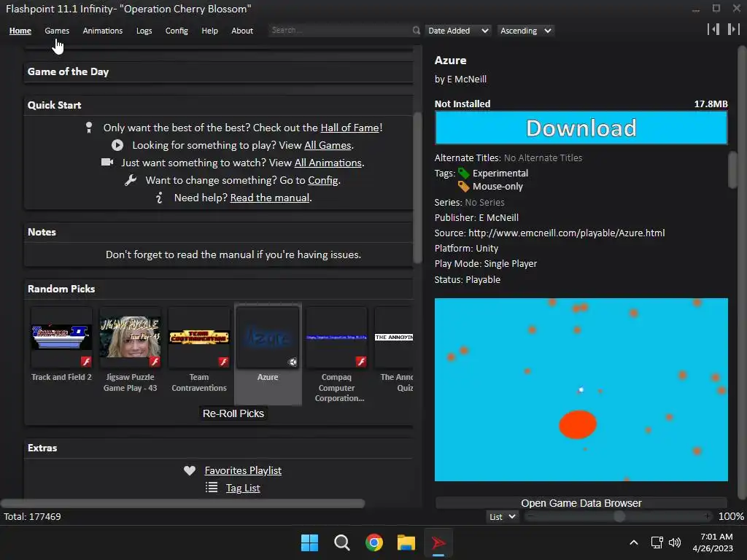
Task: Click the game details sidebar scrollbar
Action: click(x=732, y=170)
